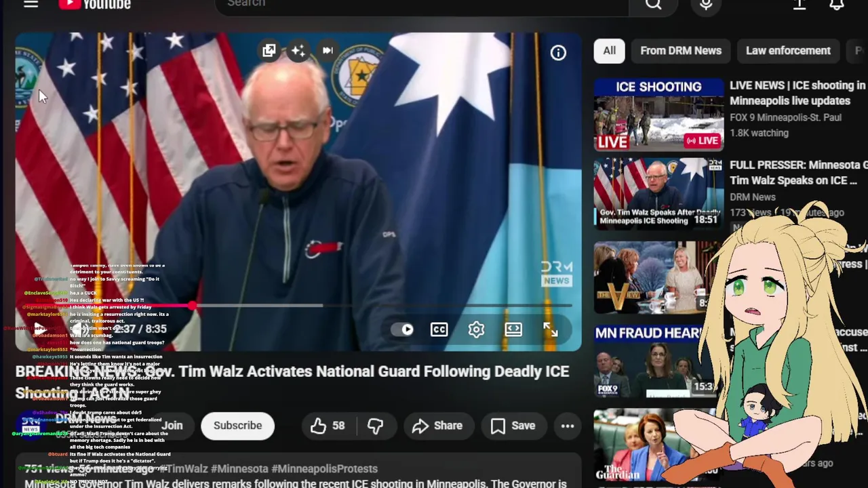Click the pop-out miniplayer icon atop the video
This screenshot has height=488, width=868.
pyautogui.click(x=269, y=51)
